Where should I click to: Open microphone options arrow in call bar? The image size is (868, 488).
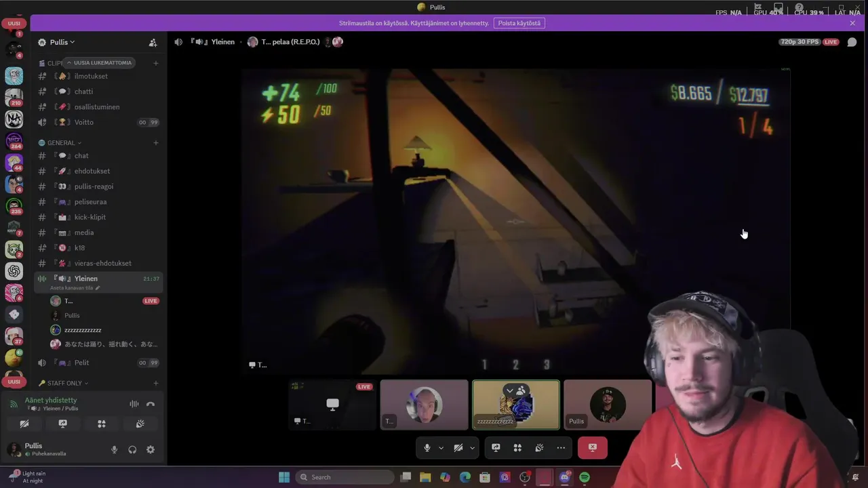pyautogui.click(x=441, y=448)
